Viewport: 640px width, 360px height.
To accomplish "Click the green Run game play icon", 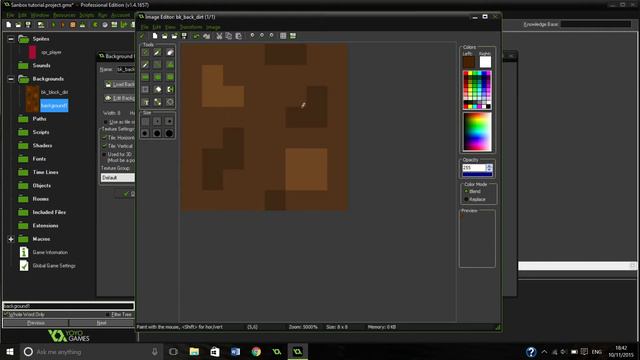I will coord(53,25).
